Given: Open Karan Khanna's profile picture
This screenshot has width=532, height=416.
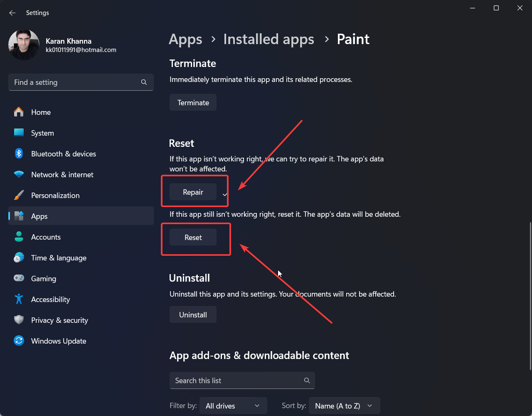Looking at the screenshot, I should tap(24, 45).
